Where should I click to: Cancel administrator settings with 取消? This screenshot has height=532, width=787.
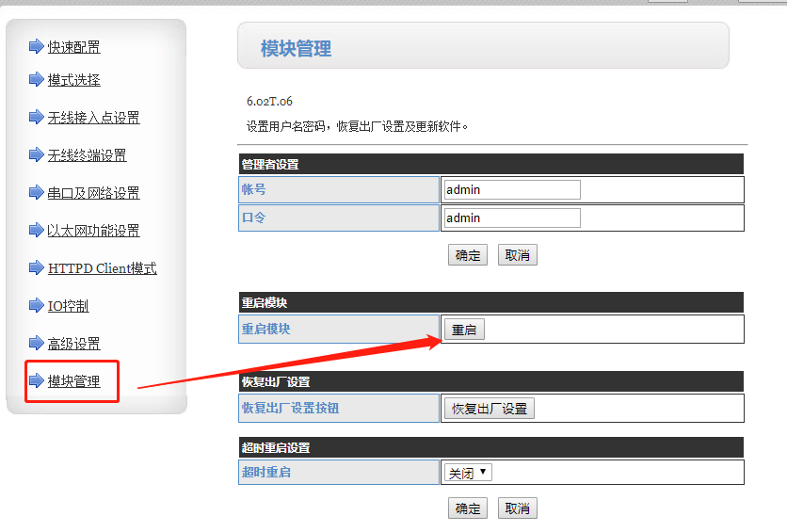[517, 255]
